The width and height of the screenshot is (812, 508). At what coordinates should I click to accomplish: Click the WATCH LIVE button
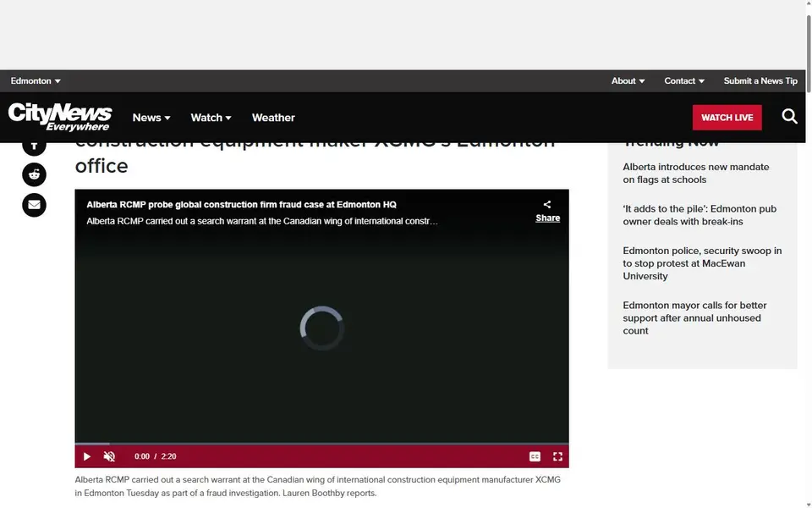(x=727, y=118)
